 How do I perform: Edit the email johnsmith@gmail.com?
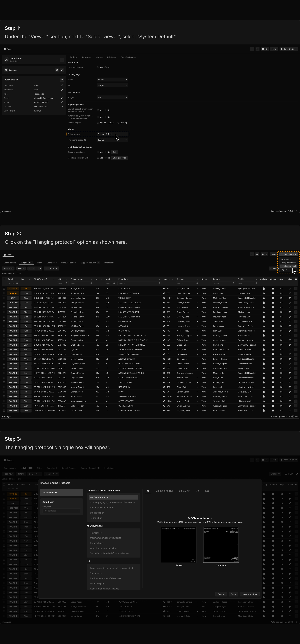[62, 98]
